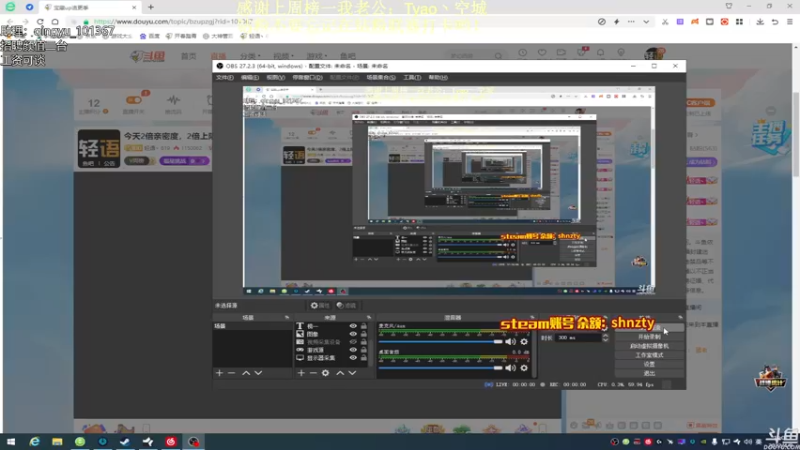Toggle lock on the text source
The width and height of the screenshot is (800, 450).
tap(364, 326)
